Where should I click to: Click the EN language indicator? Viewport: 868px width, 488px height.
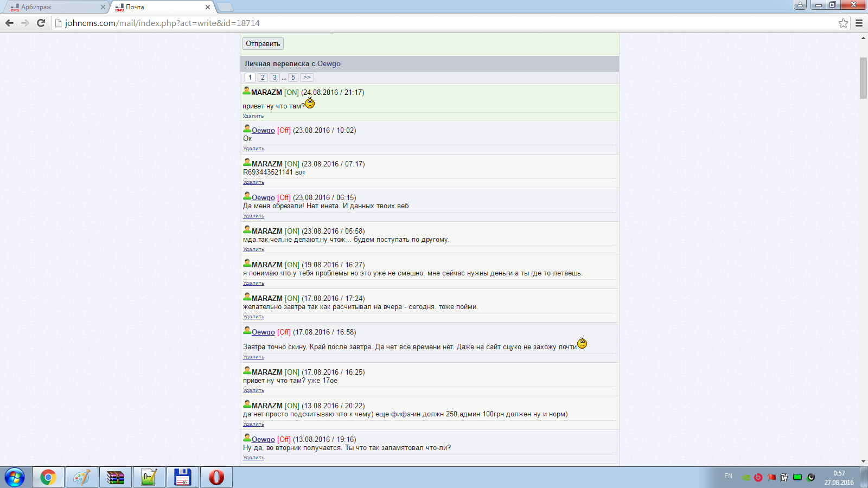click(x=728, y=476)
